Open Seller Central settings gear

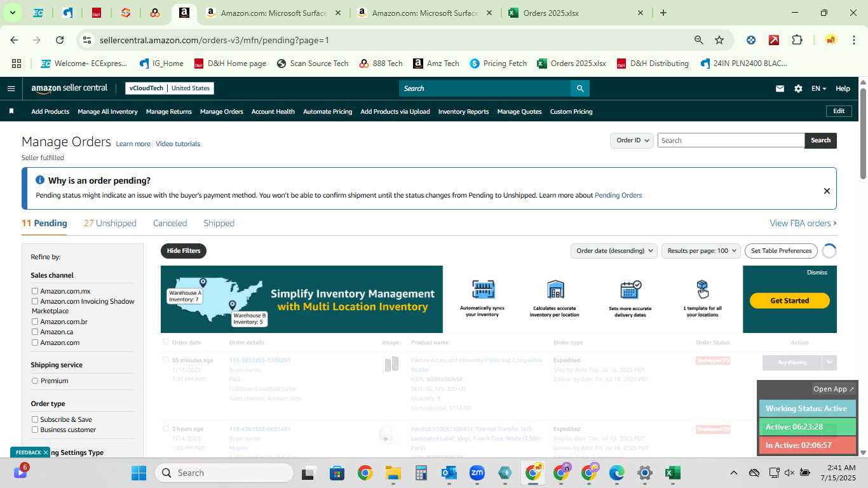click(x=798, y=88)
